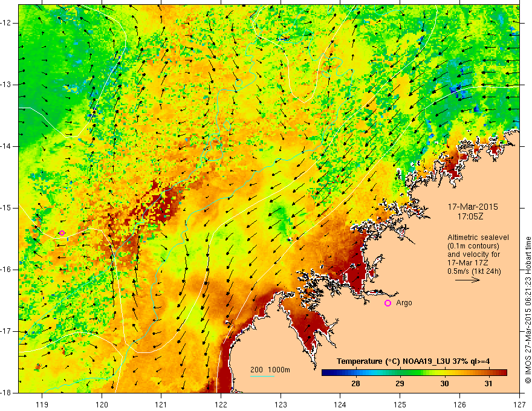Viewport: 532px width, 411px height.
Task: Click the -18 latitude axis label
Action: point(7,393)
